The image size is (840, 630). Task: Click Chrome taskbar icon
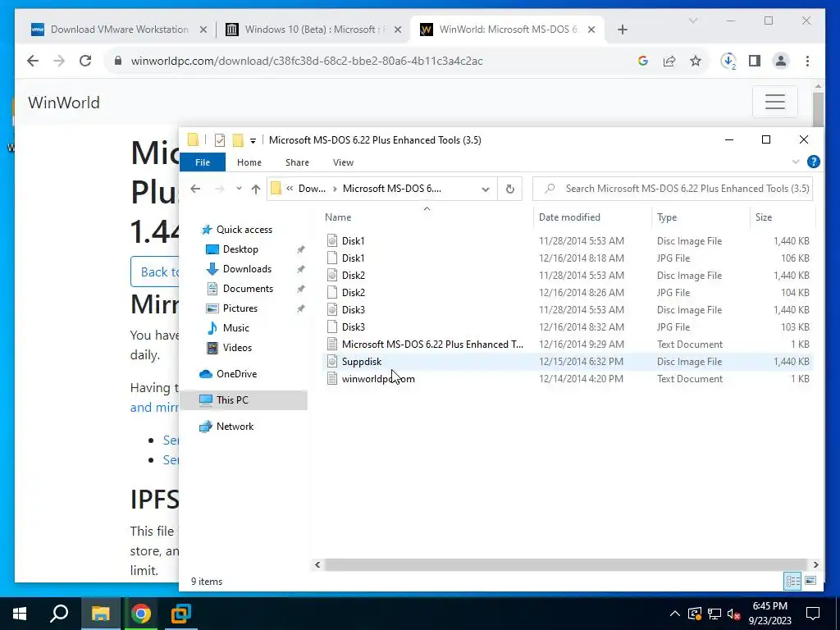pos(141,614)
